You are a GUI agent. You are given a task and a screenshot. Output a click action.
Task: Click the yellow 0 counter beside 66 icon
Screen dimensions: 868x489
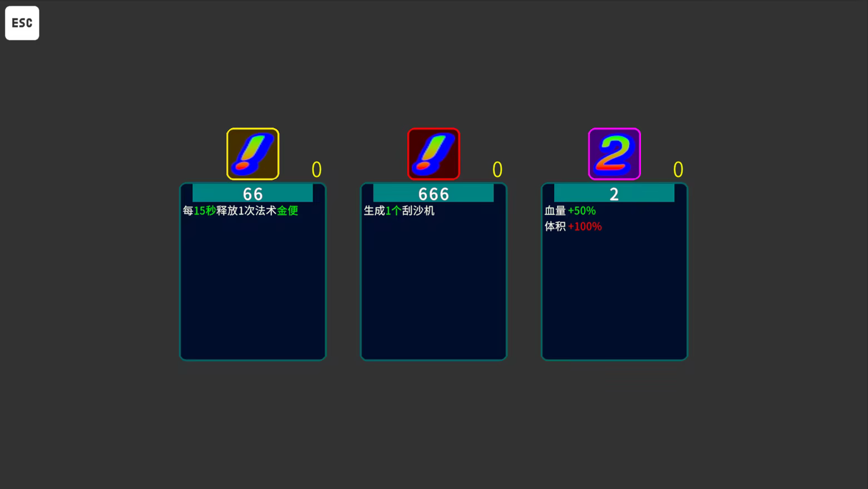coord(317,169)
